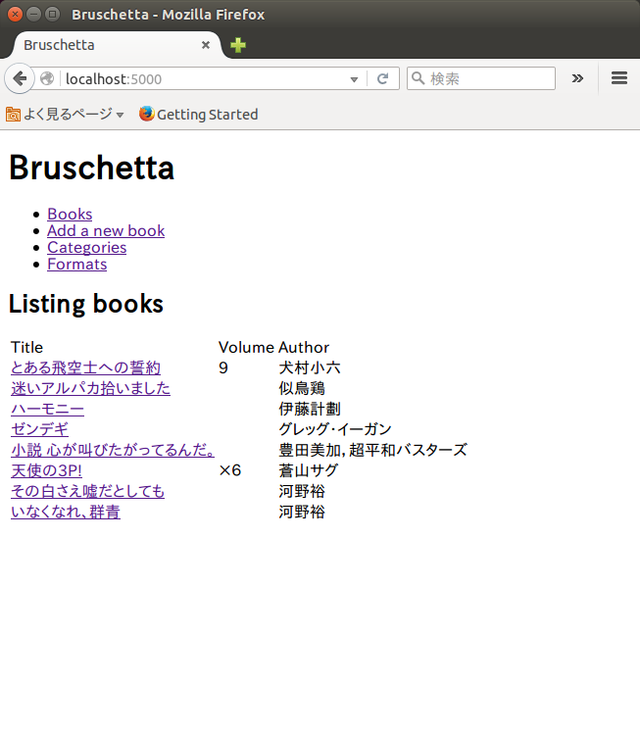Open the book 迷いアルパカ拾いました

[x=91, y=388]
